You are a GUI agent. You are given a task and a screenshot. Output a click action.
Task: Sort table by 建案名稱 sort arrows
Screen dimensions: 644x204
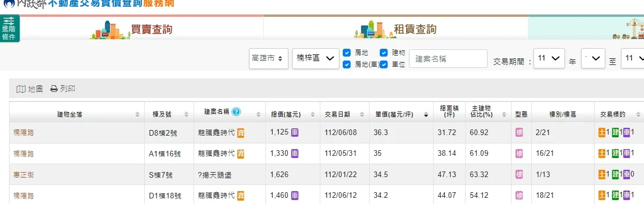click(x=259, y=114)
